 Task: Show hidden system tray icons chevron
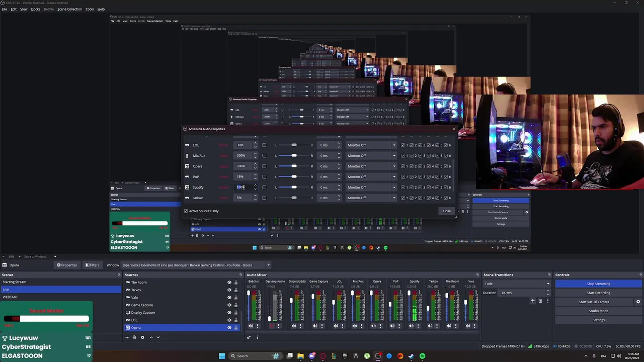pos(586,356)
